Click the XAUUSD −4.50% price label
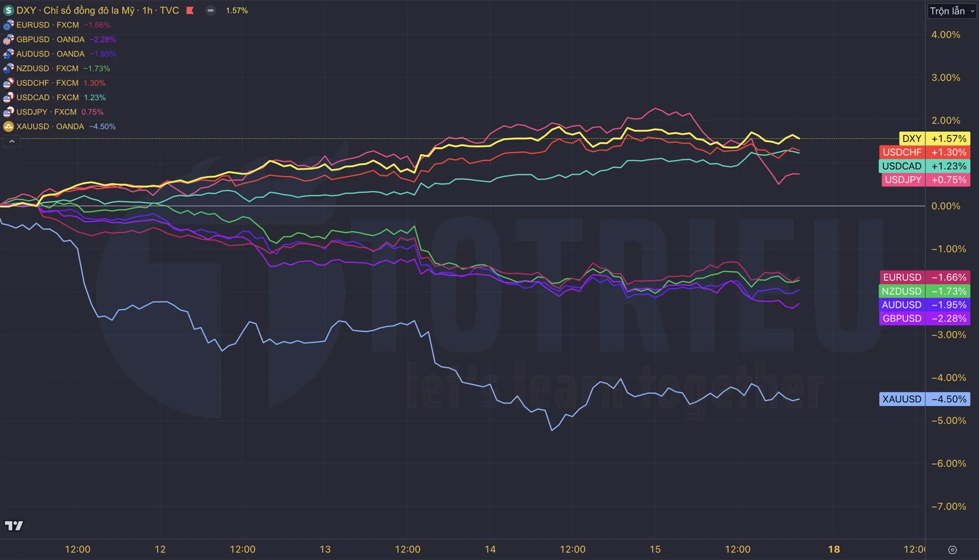This screenshot has width=979, height=560. click(924, 399)
